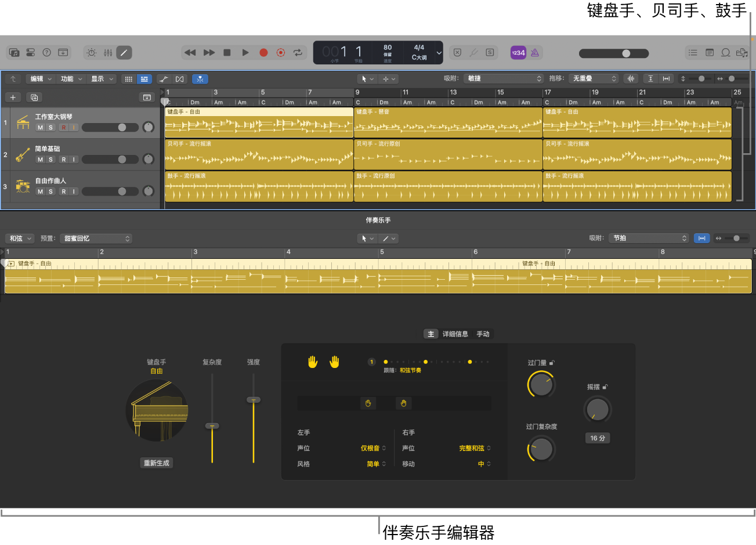Click the Fast Forward transport button
The height and width of the screenshot is (545, 756).
click(209, 53)
